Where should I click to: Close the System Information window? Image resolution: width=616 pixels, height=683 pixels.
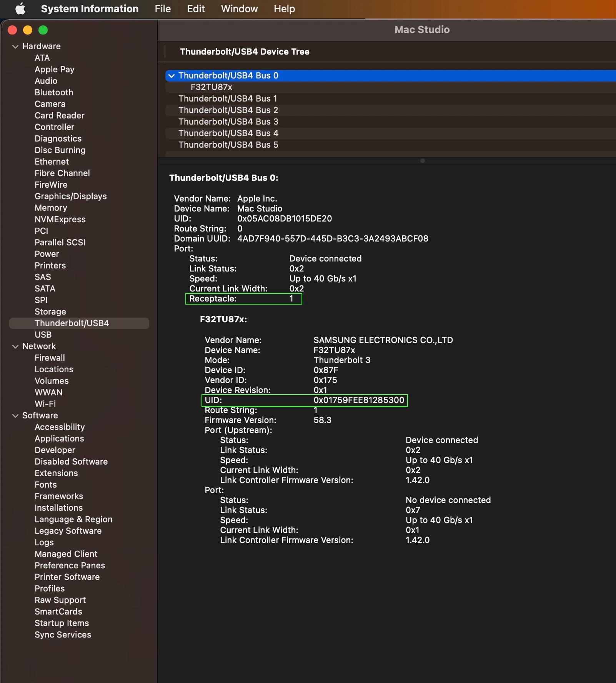(12, 30)
